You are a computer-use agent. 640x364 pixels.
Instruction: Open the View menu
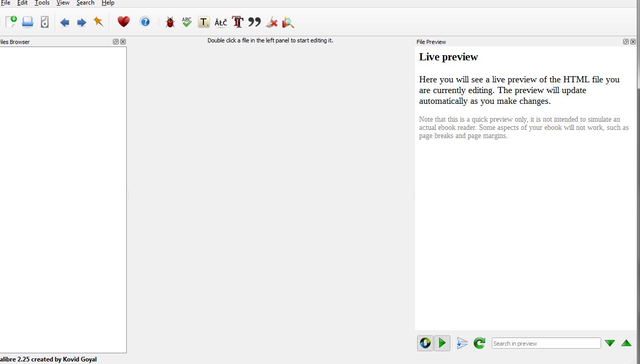point(63,3)
